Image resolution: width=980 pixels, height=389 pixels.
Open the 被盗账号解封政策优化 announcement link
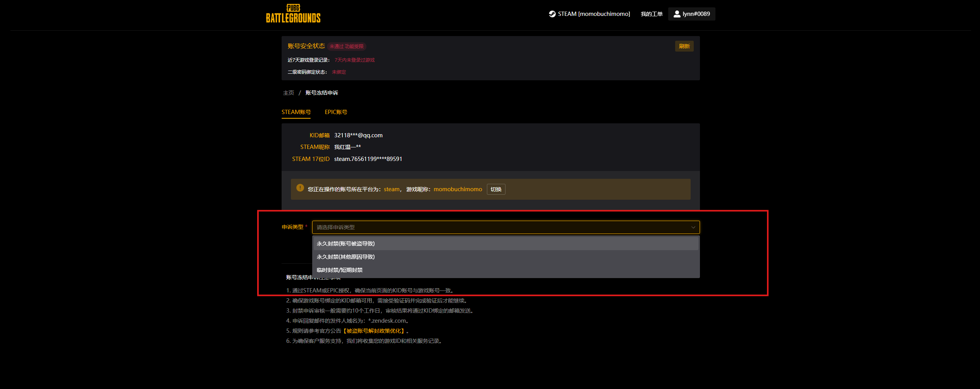374,331
